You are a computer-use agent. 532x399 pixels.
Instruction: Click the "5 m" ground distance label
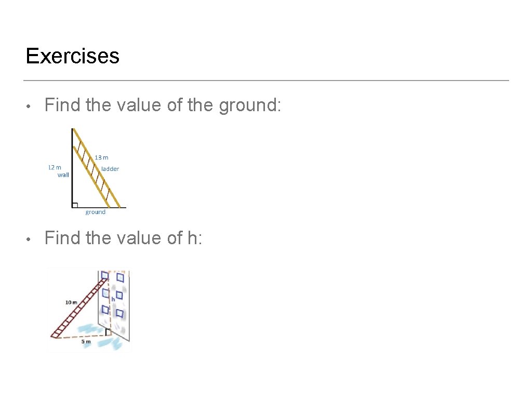[86, 342]
